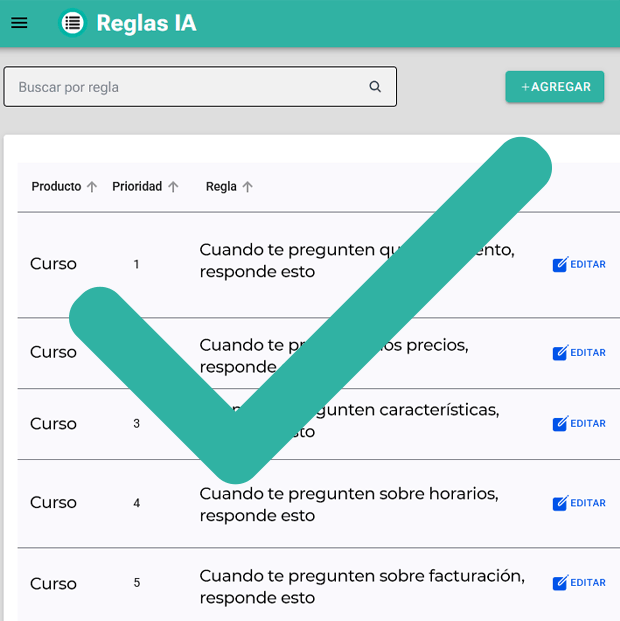Click the edit pencil icon for the características rule

pyautogui.click(x=560, y=424)
